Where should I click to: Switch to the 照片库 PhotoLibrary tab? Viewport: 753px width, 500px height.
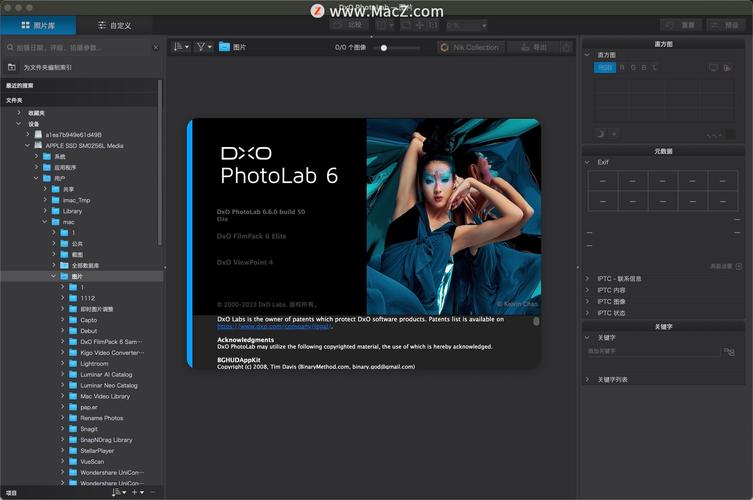[x=38, y=25]
